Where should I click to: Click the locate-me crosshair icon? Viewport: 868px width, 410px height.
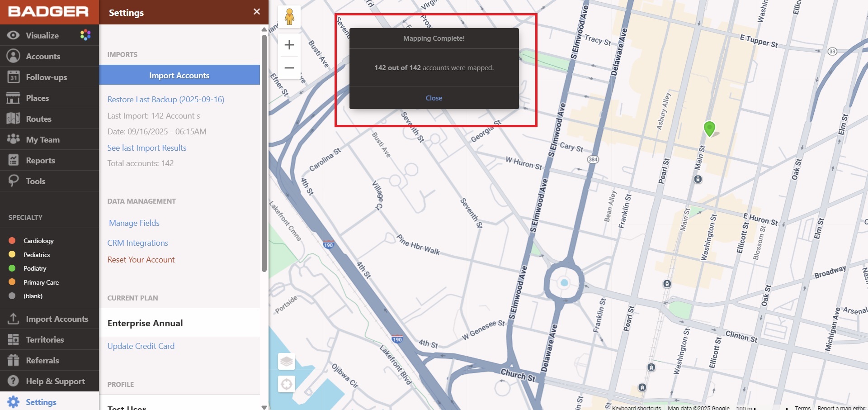pos(286,384)
